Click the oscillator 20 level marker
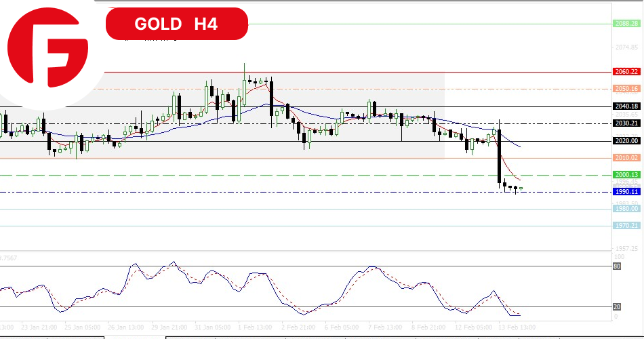The image size is (644, 339). 618,306
